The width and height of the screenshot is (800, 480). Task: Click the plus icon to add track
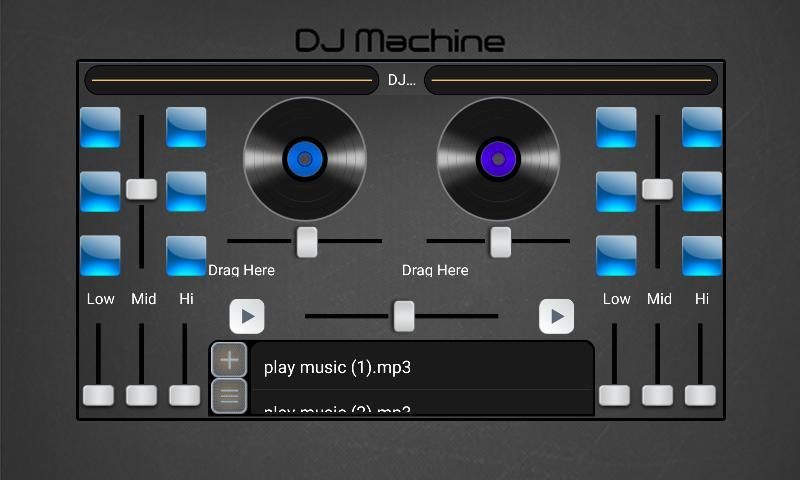pyautogui.click(x=229, y=360)
